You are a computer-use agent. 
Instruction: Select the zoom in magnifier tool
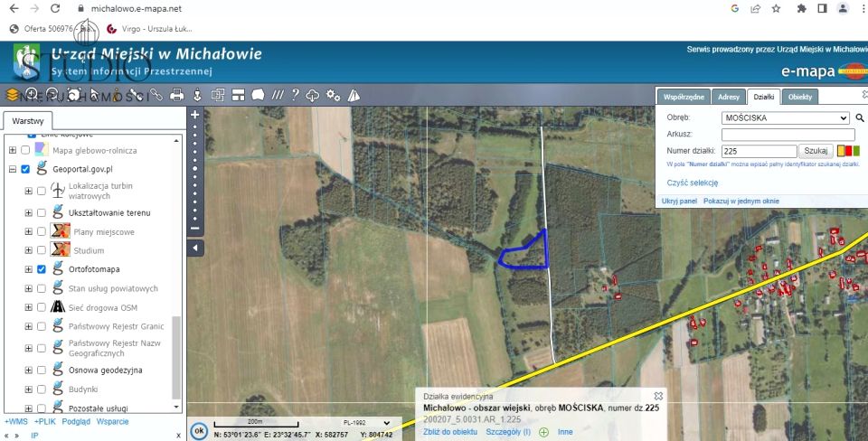coord(33,95)
